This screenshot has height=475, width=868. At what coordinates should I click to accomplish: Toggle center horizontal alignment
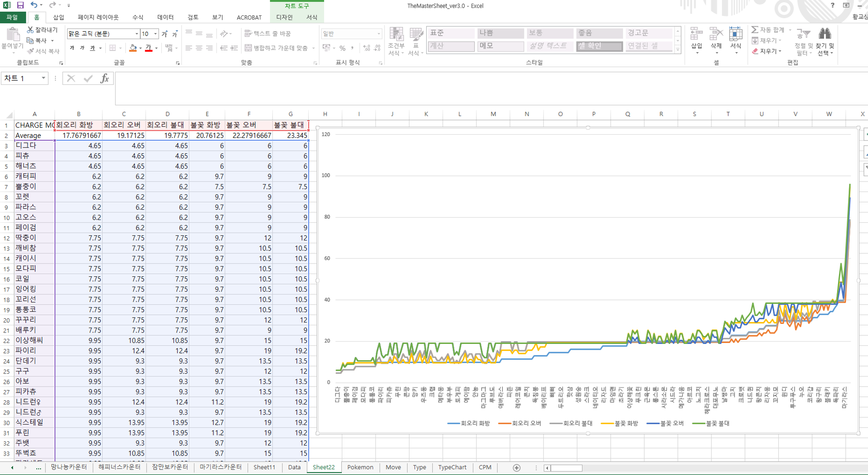[x=199, y=48]
